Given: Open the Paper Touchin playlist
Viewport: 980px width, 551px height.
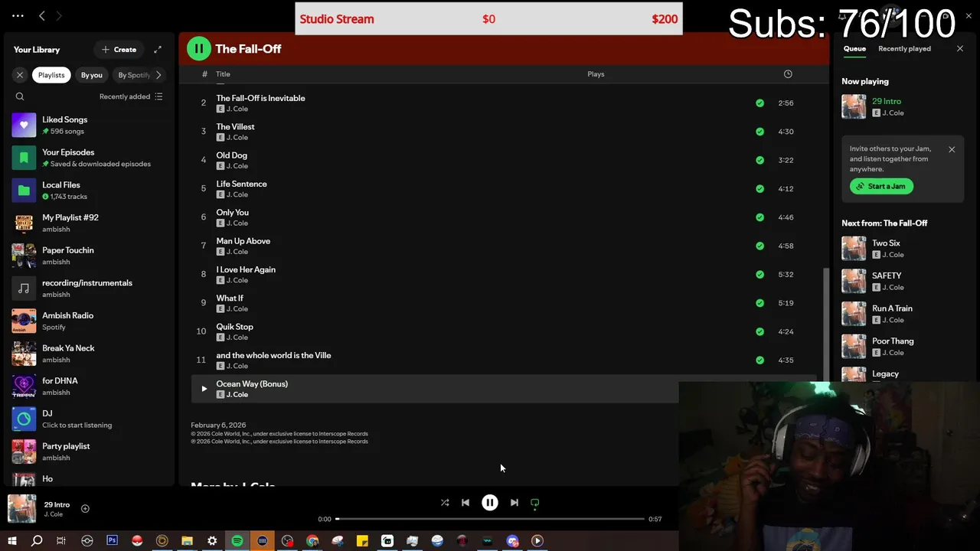Looking at the screenshot, I should 88,256.
